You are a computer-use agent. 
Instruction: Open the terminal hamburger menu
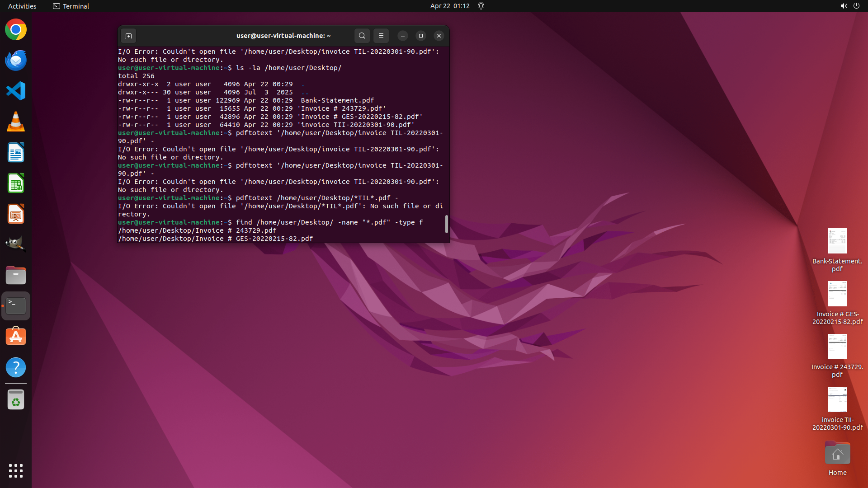(x=381, y=36)
